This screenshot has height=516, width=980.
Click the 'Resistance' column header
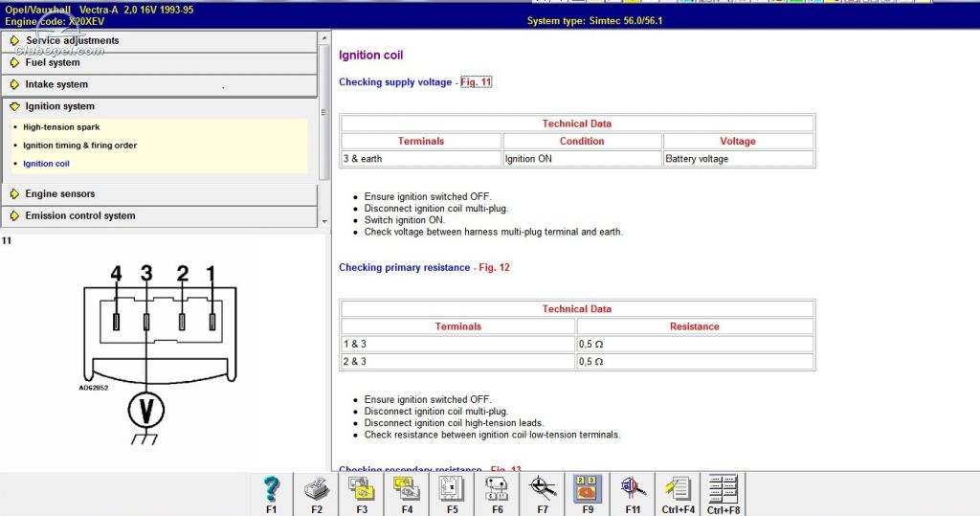point(695,326)
